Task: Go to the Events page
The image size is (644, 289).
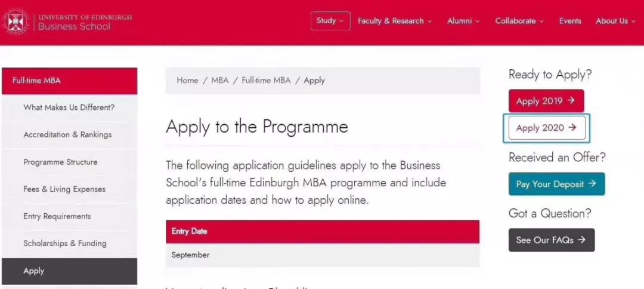Action: click(570, 21)
